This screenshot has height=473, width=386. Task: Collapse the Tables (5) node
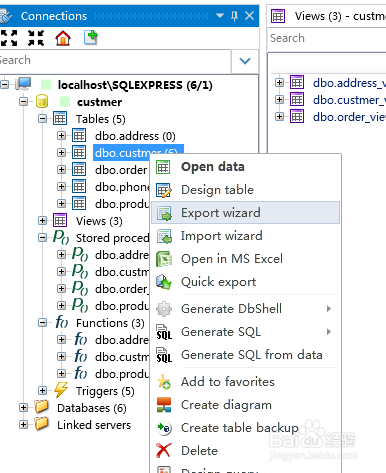coord(42,118)
